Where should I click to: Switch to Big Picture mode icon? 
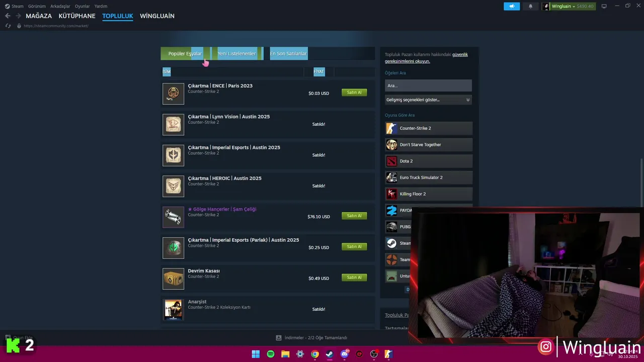(604, 6)
